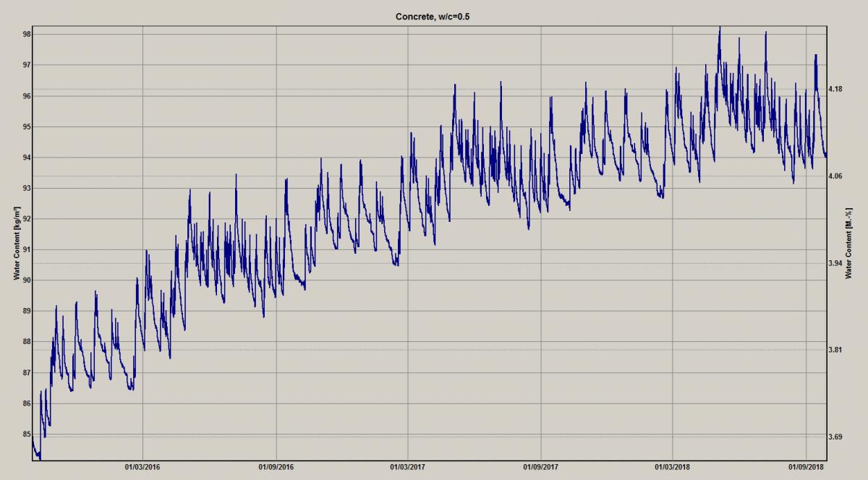Click the left axis value 88

(x=26, y=342)
